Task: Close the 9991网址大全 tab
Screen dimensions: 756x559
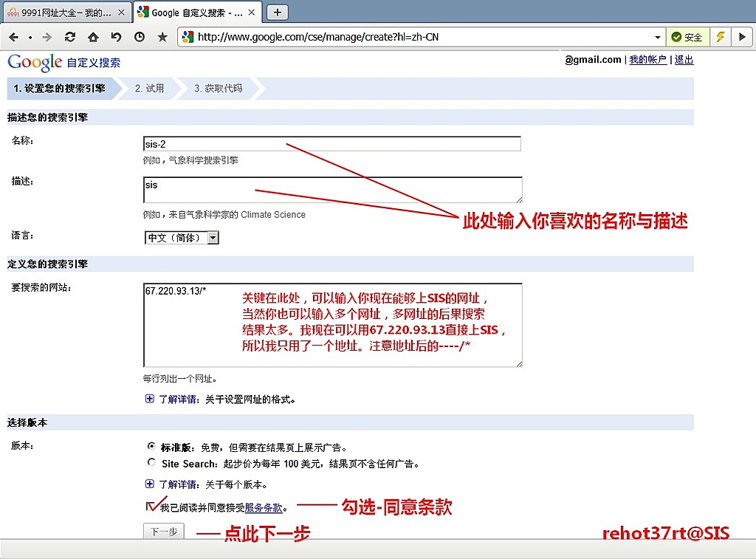Action: click(x=122, y=13)
